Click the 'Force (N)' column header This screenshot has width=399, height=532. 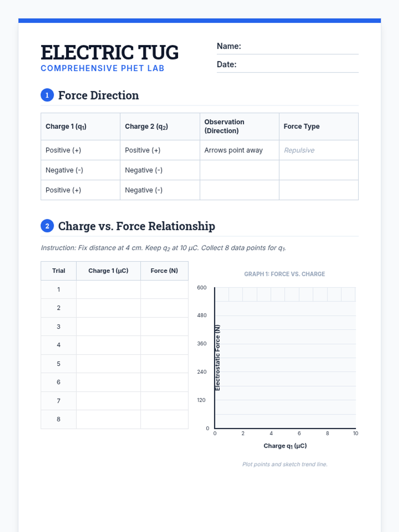[x=164, y=271]
